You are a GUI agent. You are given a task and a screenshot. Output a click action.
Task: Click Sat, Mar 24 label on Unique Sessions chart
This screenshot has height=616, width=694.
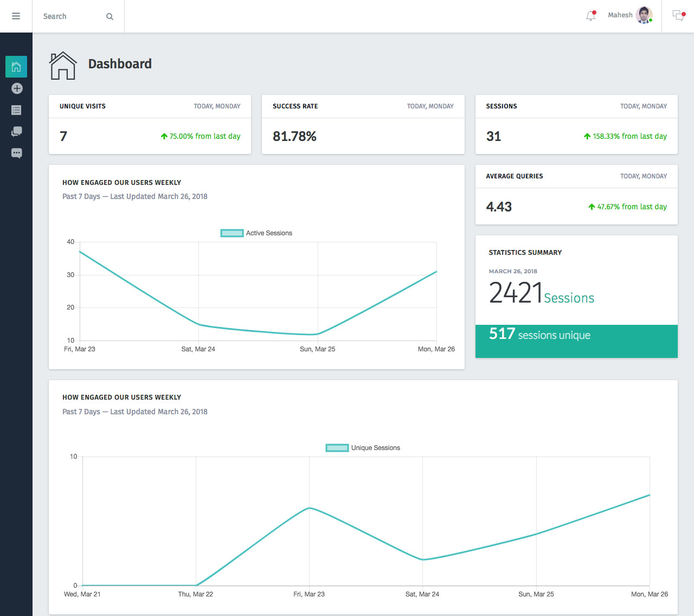(x=422, y=594)
